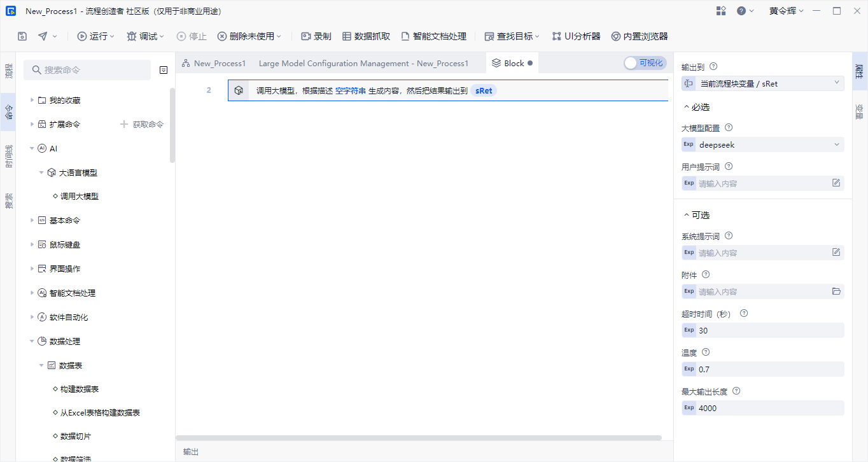The image size is (868, 462).
Task: Click the 停止 stop button
Action: point(192,36)
